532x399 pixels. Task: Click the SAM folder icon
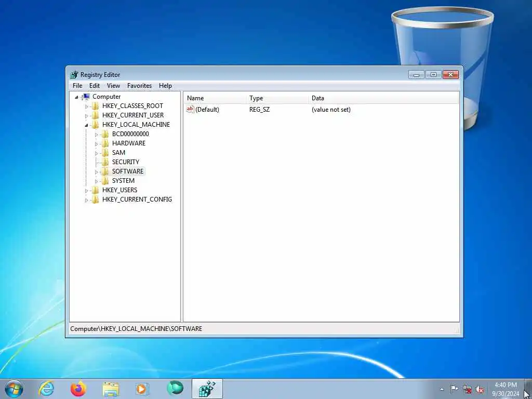click(105, 153)
